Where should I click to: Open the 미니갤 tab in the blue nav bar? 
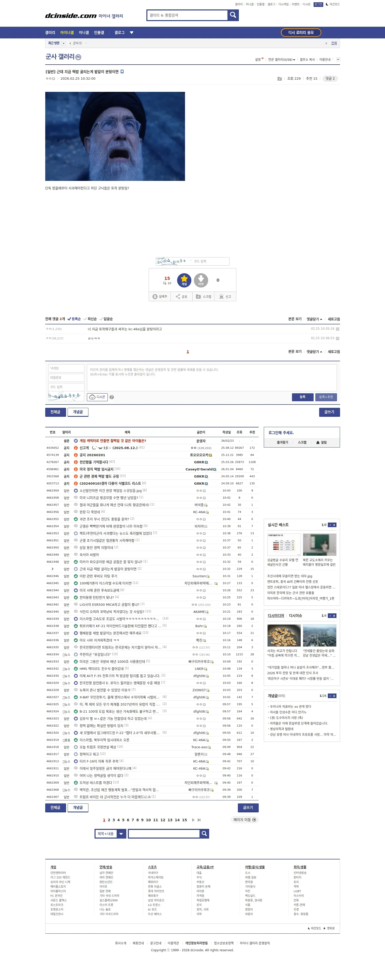pos(84,33)
